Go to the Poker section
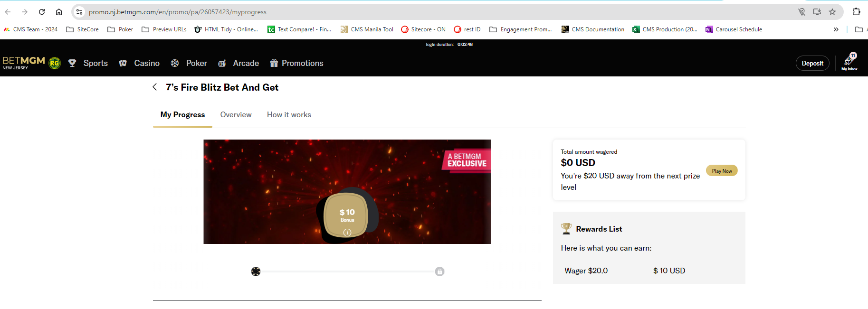 click(x=197, y=63)
